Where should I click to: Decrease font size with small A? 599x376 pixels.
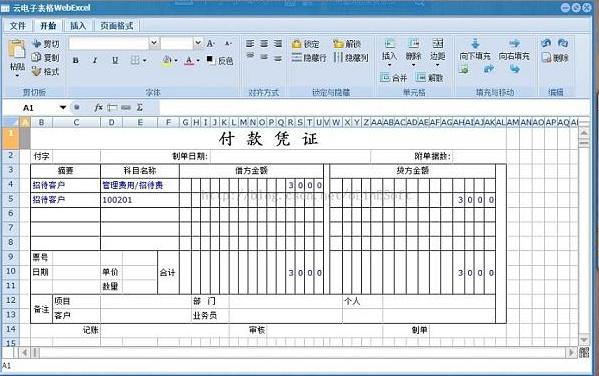[228, 44]
